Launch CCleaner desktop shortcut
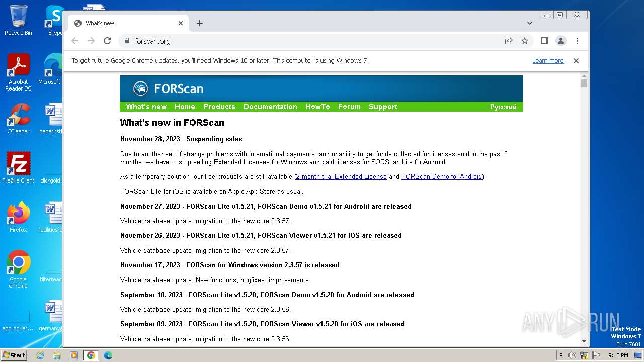Image resolution: width=644 pixels, height=362 pixels. 18,119
